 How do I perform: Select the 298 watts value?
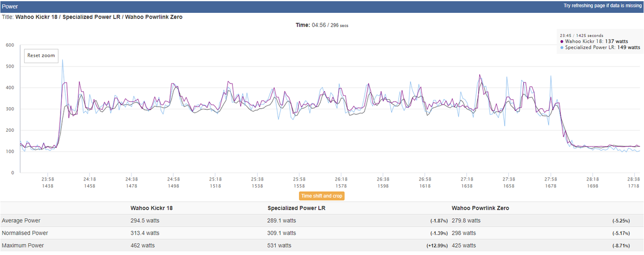click(x=464, y=233)
